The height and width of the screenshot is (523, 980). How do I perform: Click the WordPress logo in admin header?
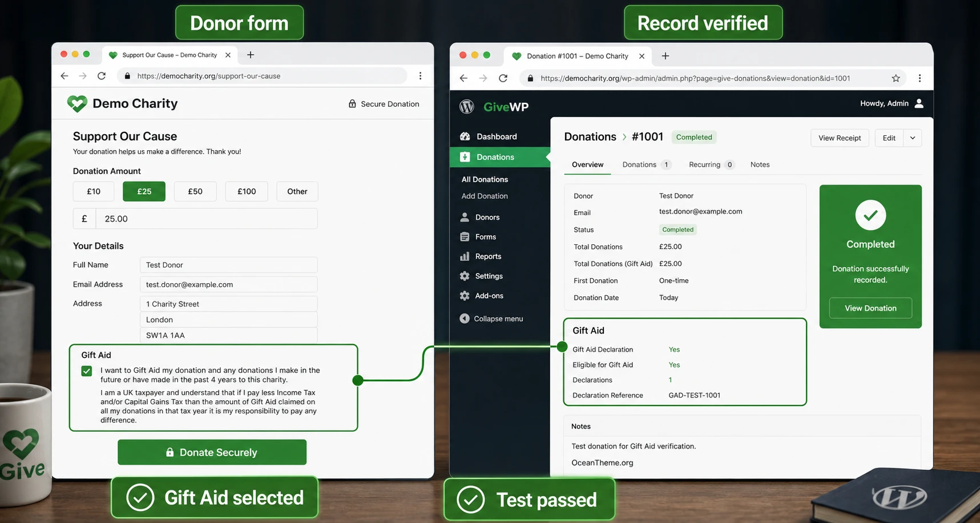(467, 106)
